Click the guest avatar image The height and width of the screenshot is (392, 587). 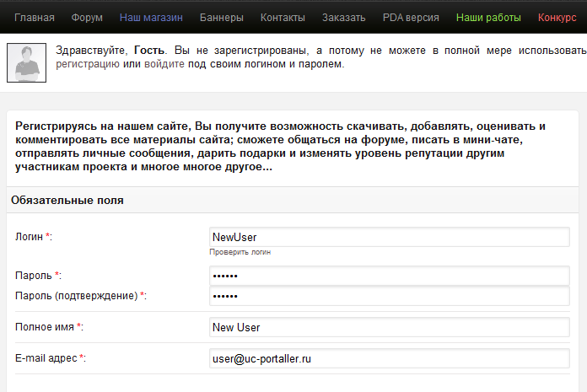pyautogui.click(x=26, y=62)
